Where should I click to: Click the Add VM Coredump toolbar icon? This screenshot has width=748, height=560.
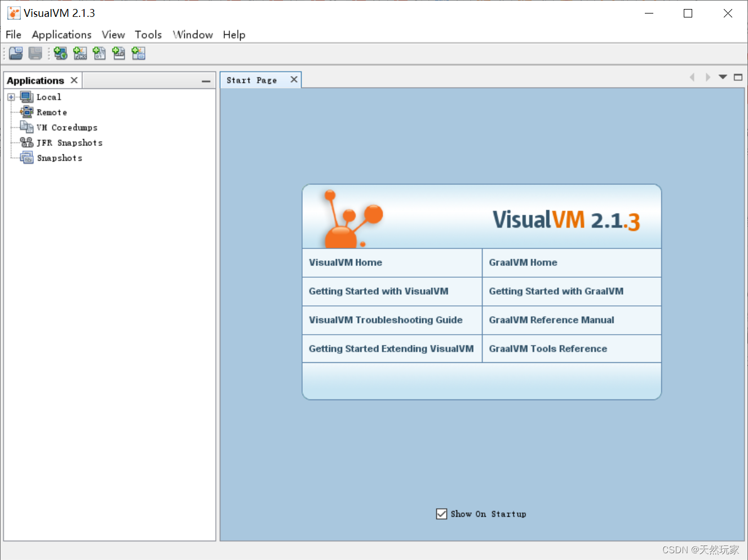(x=99, y=54)
